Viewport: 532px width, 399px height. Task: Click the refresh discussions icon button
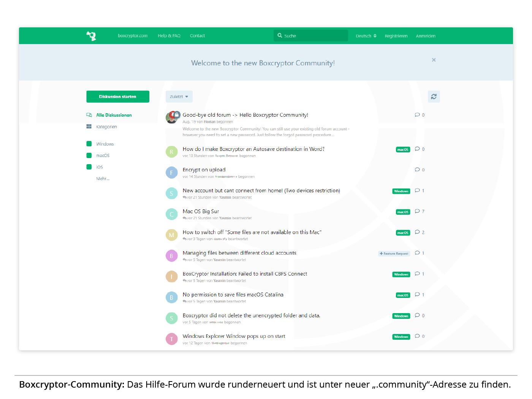click(434, 97)
